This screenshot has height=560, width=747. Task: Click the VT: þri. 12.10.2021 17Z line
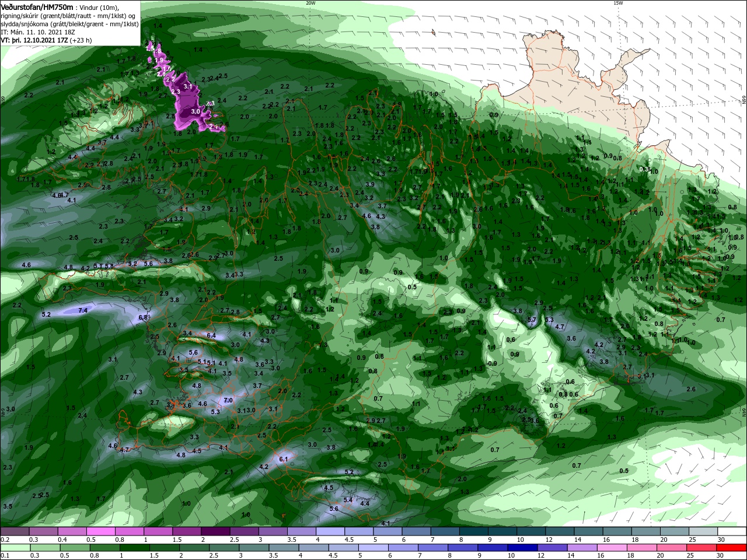click(x=35, y=40)
